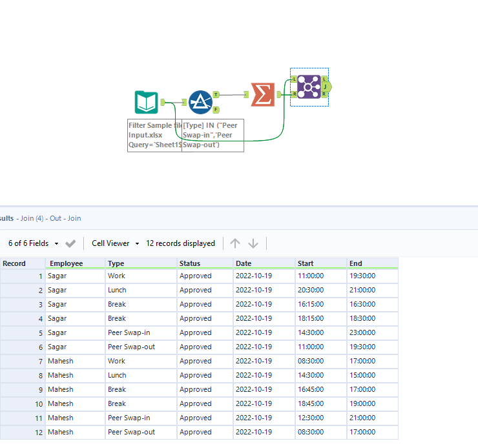Click the 'Join (4) - Out - Join' results title

pyautogui.click(x=50, y=218)
